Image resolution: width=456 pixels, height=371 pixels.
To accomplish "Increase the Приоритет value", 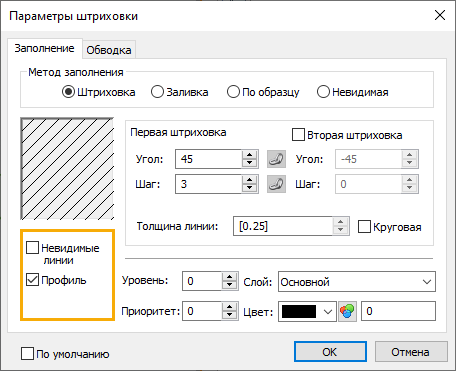I will [230, 307].
